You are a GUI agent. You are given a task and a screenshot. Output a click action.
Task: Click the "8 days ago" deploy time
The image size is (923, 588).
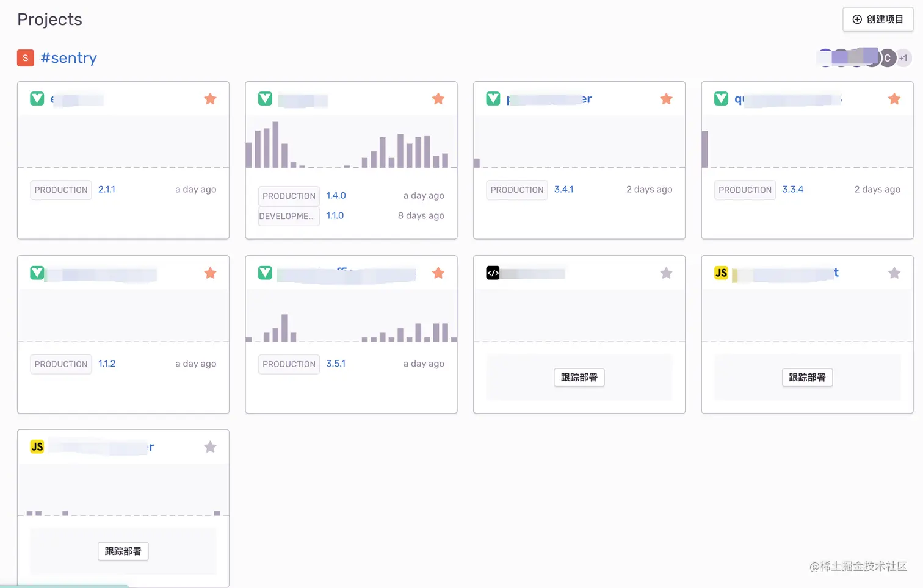coord(421,216)
